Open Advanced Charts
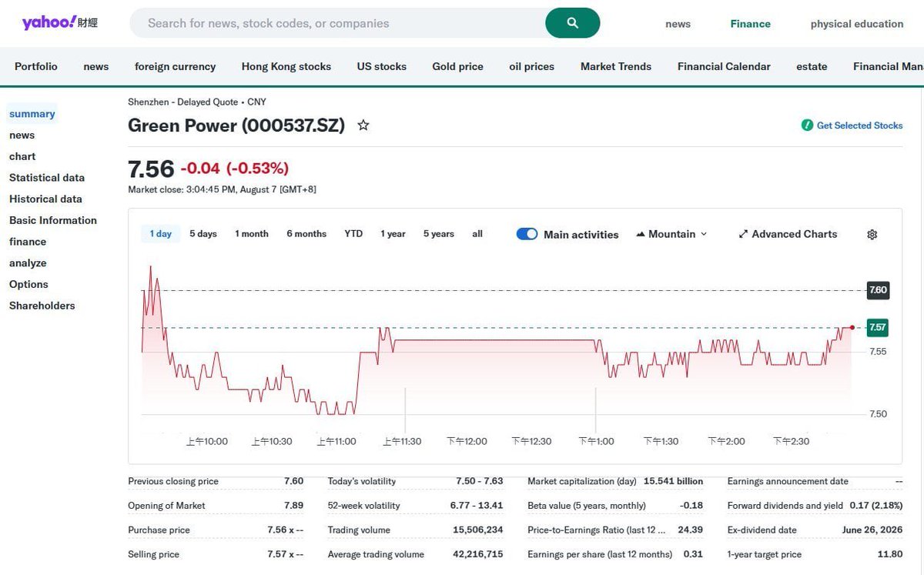Image resolution: width=924 pixels, height=575 pixels. [788, 234]
